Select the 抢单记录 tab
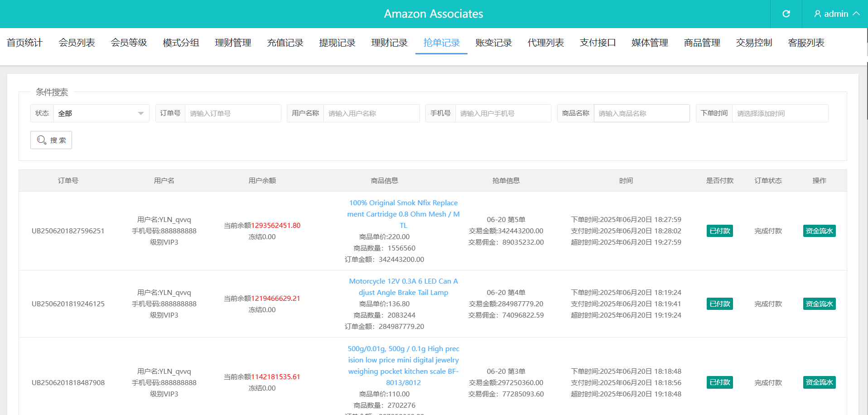The width and height of the screenshot is (868, 415). 442,43
